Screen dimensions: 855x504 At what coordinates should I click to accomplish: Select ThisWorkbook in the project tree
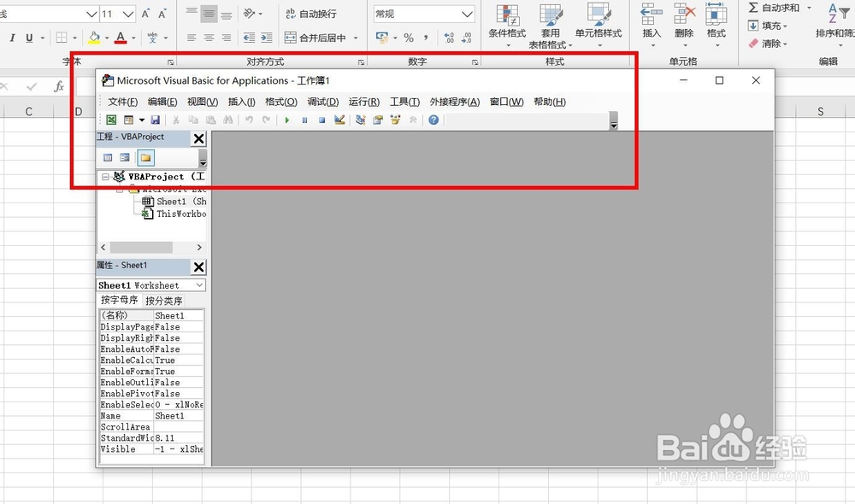(x=174, y=214)
